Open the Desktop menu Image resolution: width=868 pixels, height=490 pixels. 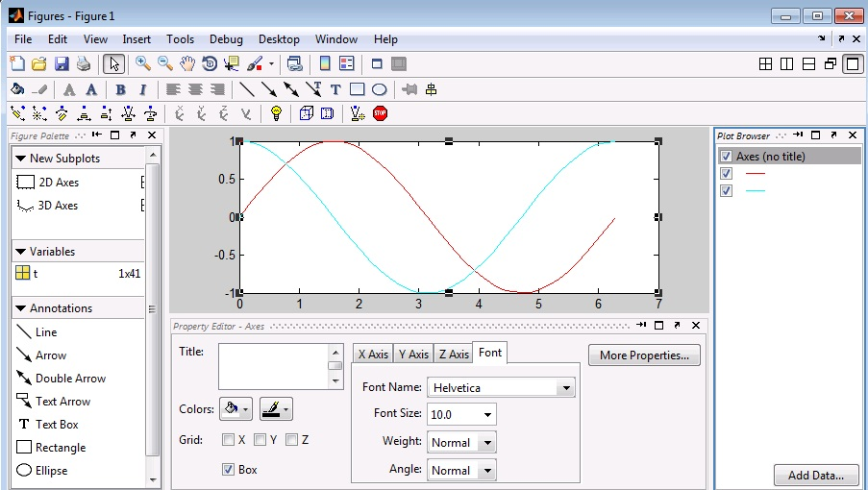click(279, 39)
